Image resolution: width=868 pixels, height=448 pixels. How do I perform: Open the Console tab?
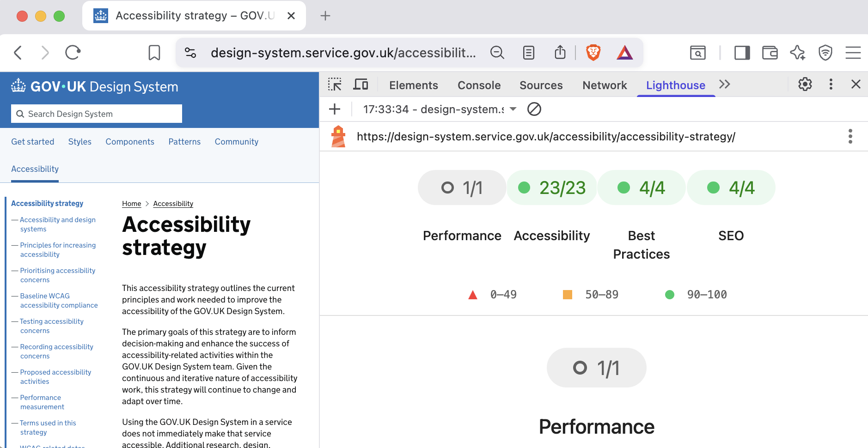click(479, 85)
